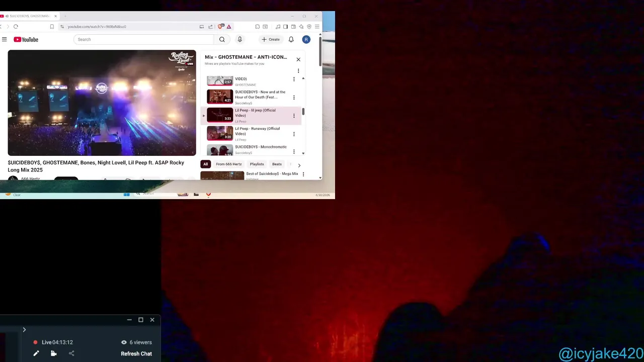Select the From 666 Hertz filter chip
This screenshot has height=362, width=644.
[x=229, y=164]
